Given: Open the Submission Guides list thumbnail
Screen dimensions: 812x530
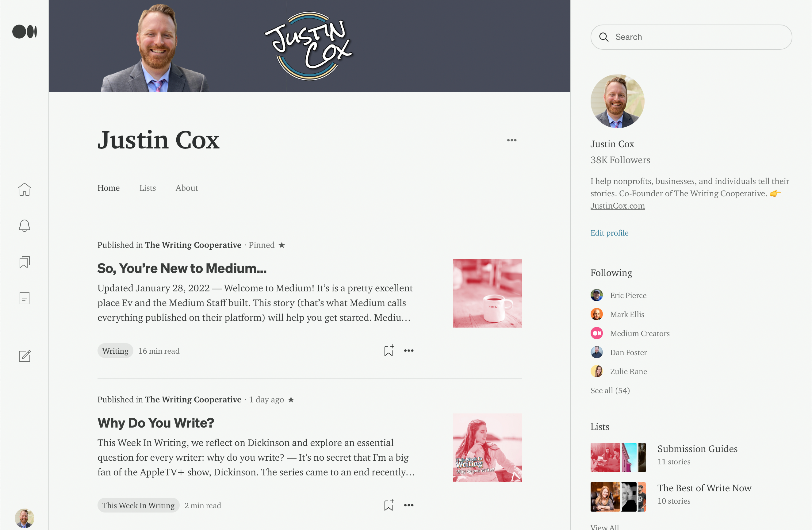Looking at the screenshot, I should 618,457.
